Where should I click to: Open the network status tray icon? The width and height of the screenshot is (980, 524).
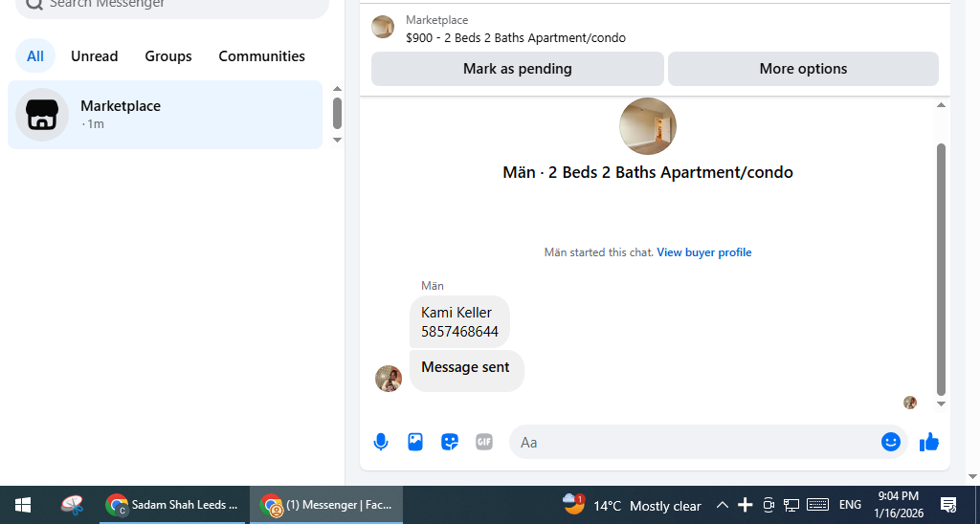[791, 505]
